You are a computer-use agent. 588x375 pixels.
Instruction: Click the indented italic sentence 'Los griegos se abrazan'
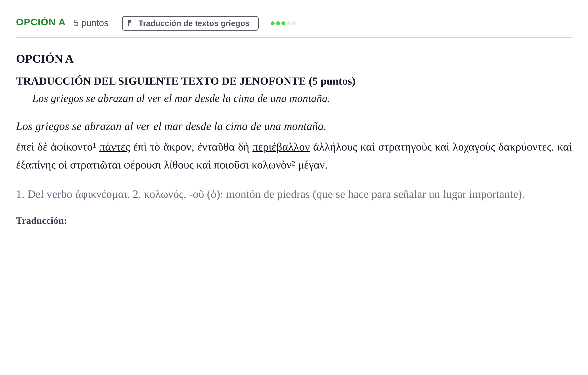[x=181, y=99]
